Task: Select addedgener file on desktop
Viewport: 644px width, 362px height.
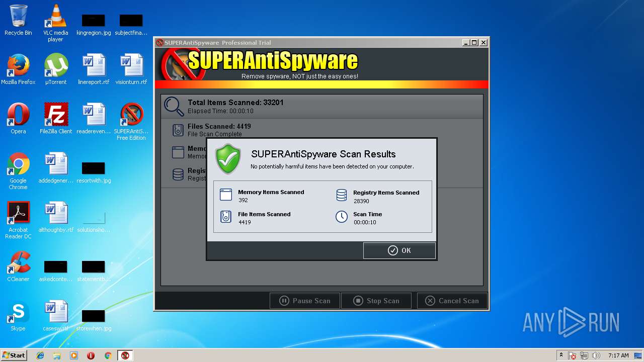Action: point(56,168)
